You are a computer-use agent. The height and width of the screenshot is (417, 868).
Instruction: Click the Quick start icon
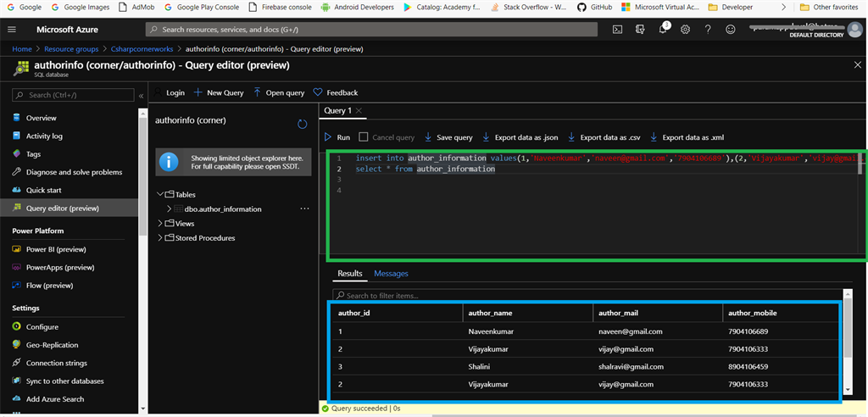[x=17, y=190]
